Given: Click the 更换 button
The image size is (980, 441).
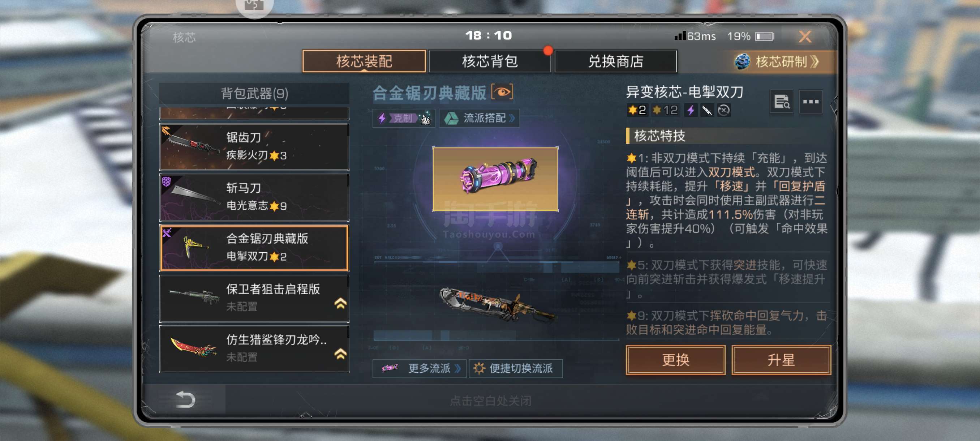Looking at the screenshot, I should 675,360.
